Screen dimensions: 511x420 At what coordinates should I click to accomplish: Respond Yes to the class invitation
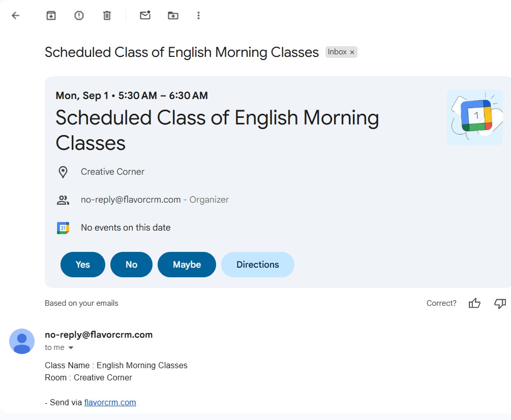tap(83, 265)
